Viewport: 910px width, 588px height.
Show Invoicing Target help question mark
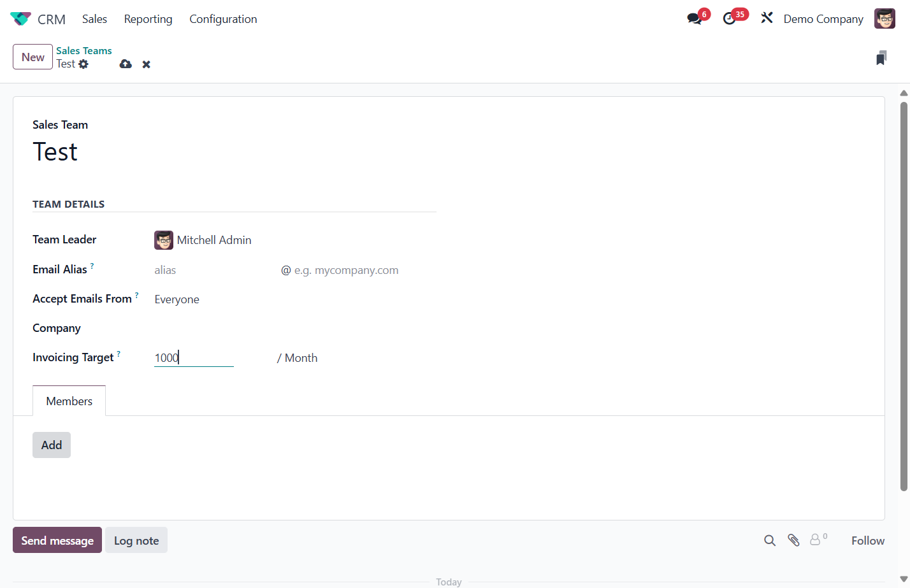tap(119, 354)
